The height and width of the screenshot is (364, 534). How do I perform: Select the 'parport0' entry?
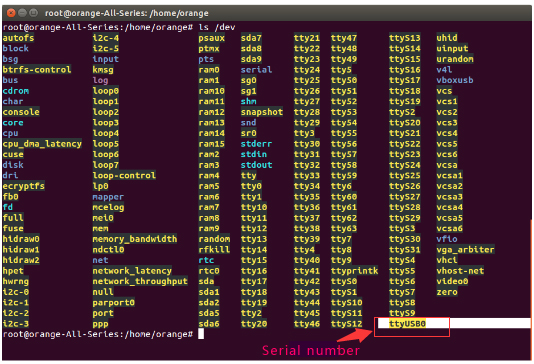114,302
